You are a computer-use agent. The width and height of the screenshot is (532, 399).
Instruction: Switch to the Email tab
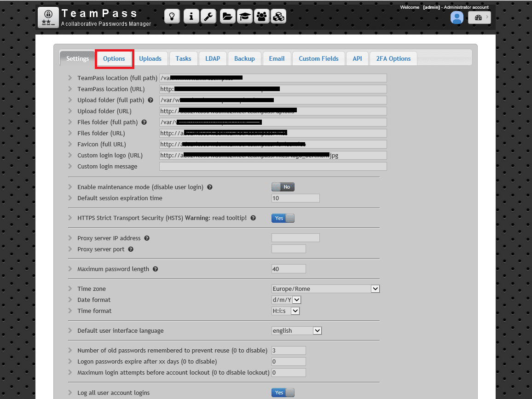[277, 58]
